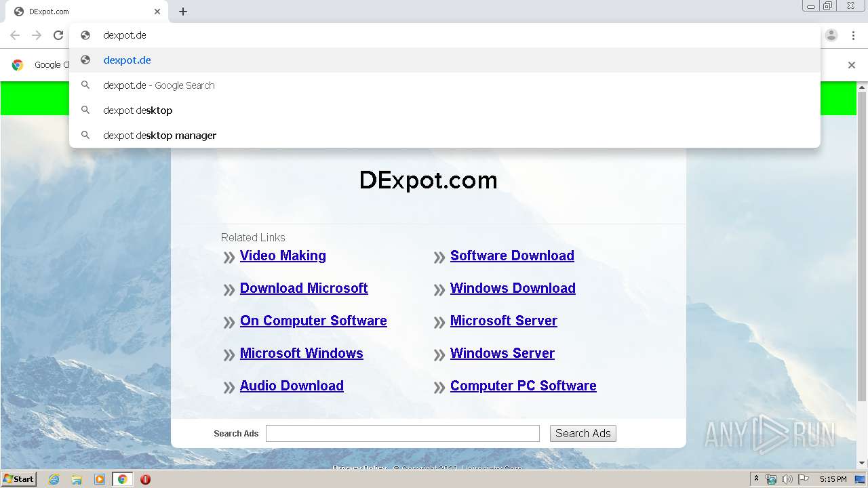Viewport: 868px width, 488px height.
Task: Open a new tab with the plus button
Action: pos(183,12)
